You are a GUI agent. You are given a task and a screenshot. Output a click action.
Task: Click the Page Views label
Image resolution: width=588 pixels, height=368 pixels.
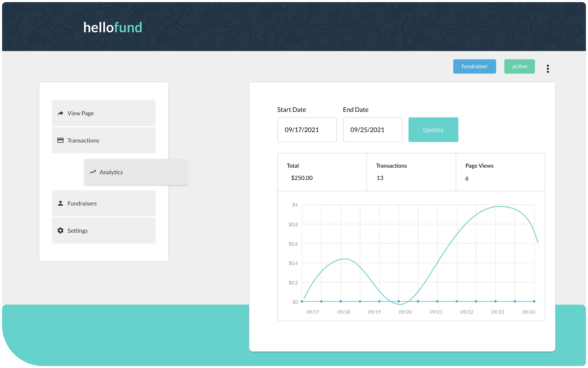[x=479, y=166]
